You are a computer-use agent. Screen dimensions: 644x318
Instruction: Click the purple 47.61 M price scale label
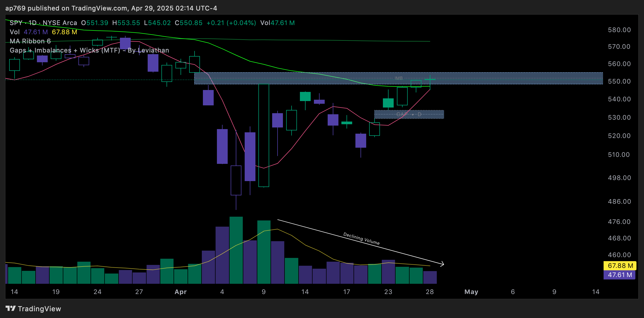point(619,275)
